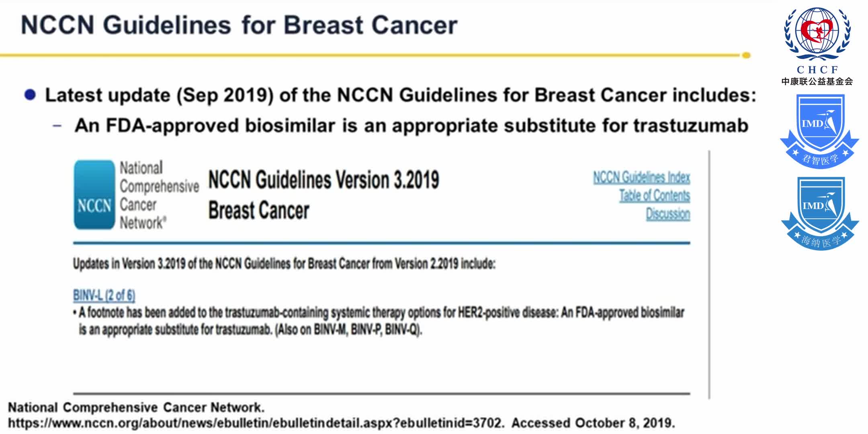This screenshot has height=434, width=868.
Task: Click the CHCF globe heart logo
Action: click(x=817, y=34)
